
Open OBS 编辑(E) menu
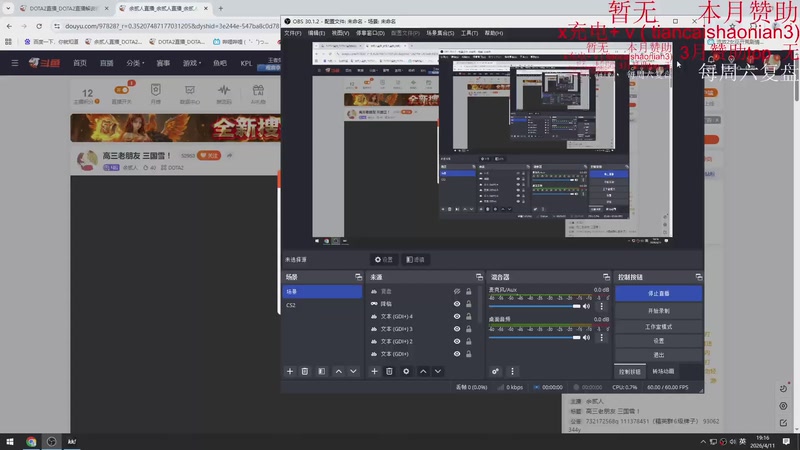(x=316, y=33)
